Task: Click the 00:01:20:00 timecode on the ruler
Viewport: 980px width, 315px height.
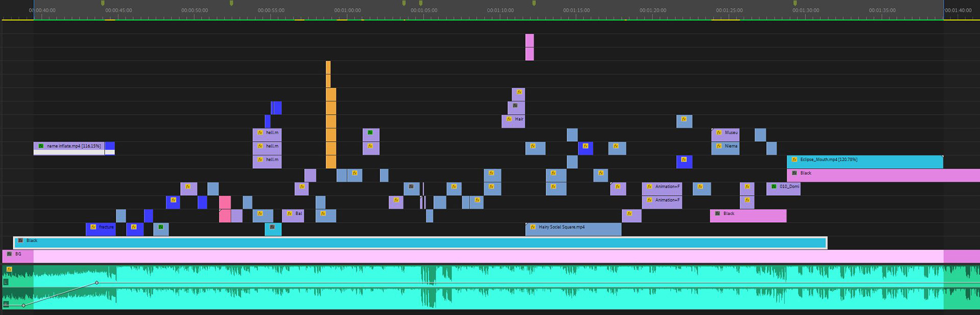Action: tap(653, 10)
